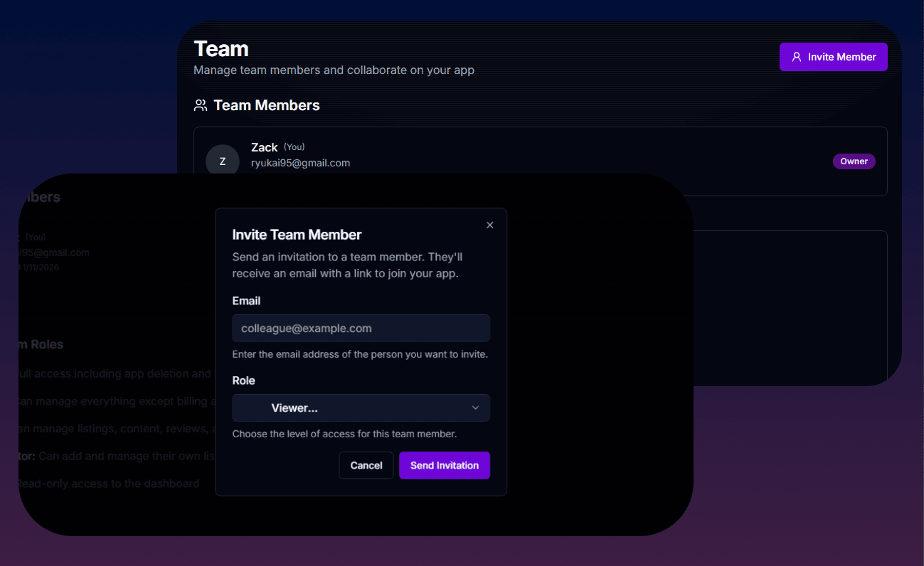Viewport: 924px width, 566px height.
Task: Focus the colleague@example.com email field
Action: [361, 329]
